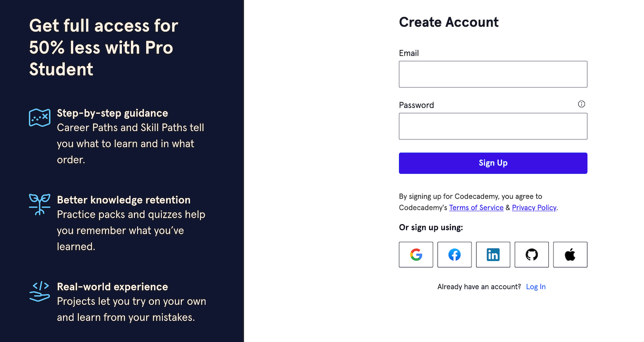Open the Privacy Policy link

534,208
